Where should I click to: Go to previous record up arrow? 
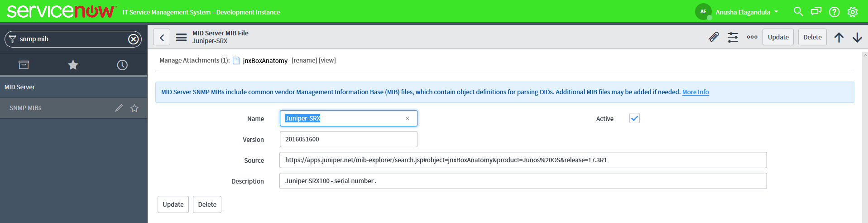pos(839,37)
